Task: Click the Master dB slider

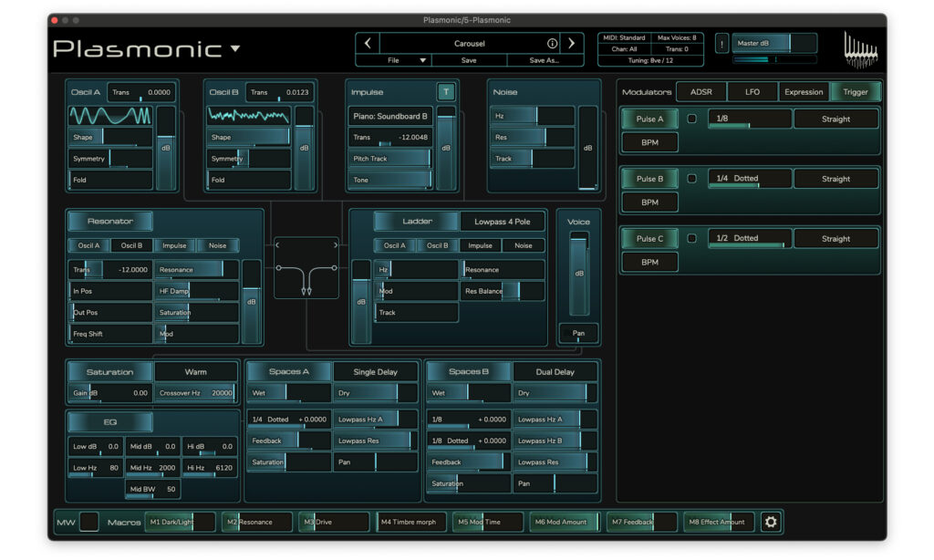Action: tap(773, 43)
